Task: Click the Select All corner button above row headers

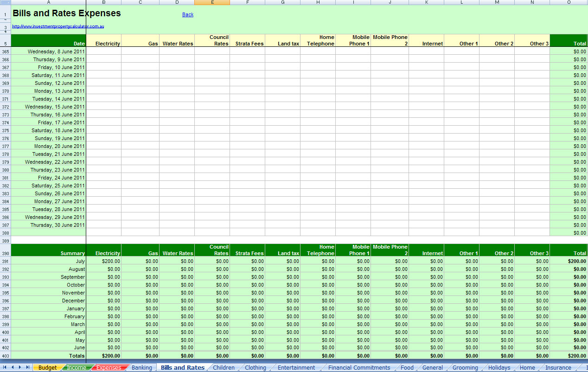Action: [5, 2]
